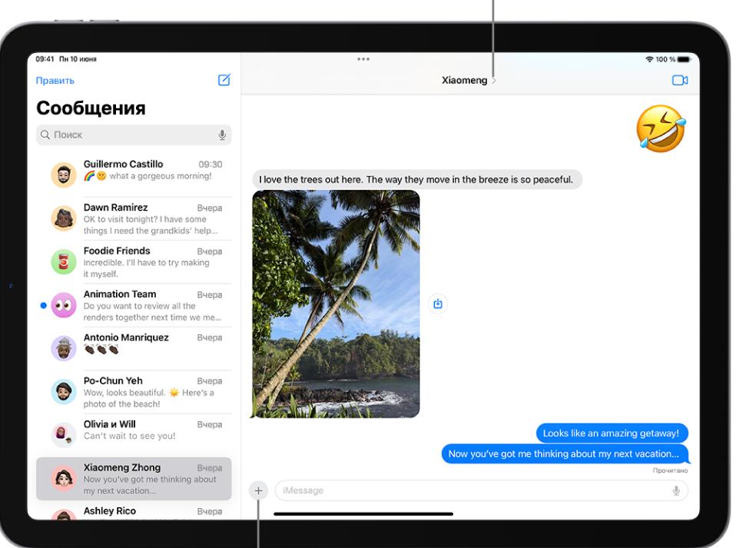The height and width of the screenshot is (548, 756).
Task: Tap the Foodie Friends group avatar
Action: click(x=64, y=261)
